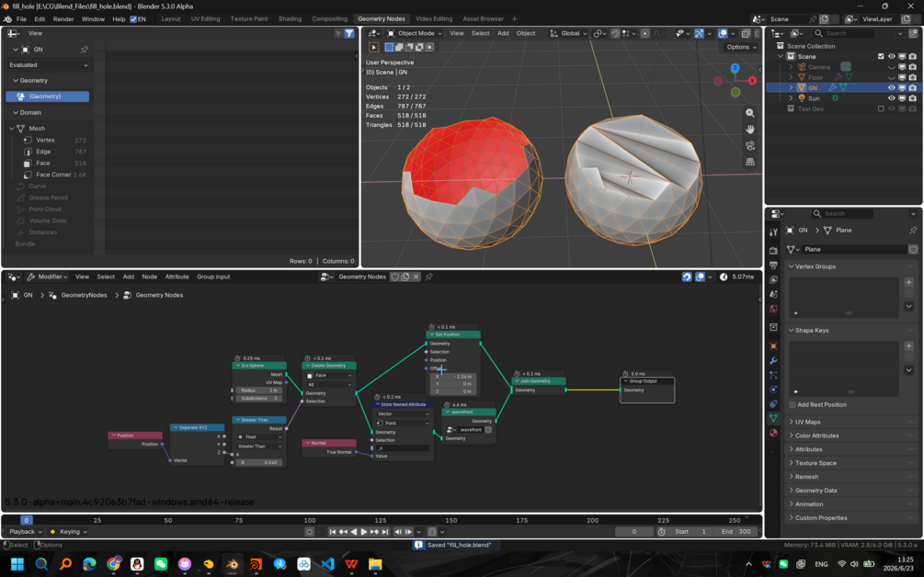Toggle camera view in the viewport
924x577 pixels.
[749, 145]
